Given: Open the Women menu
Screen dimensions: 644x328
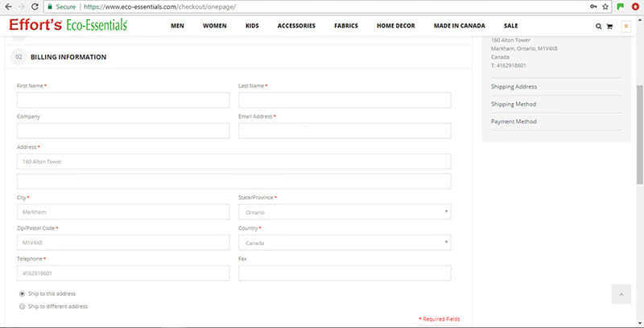Looking at the screenshot, I should (x=214, y=26).
